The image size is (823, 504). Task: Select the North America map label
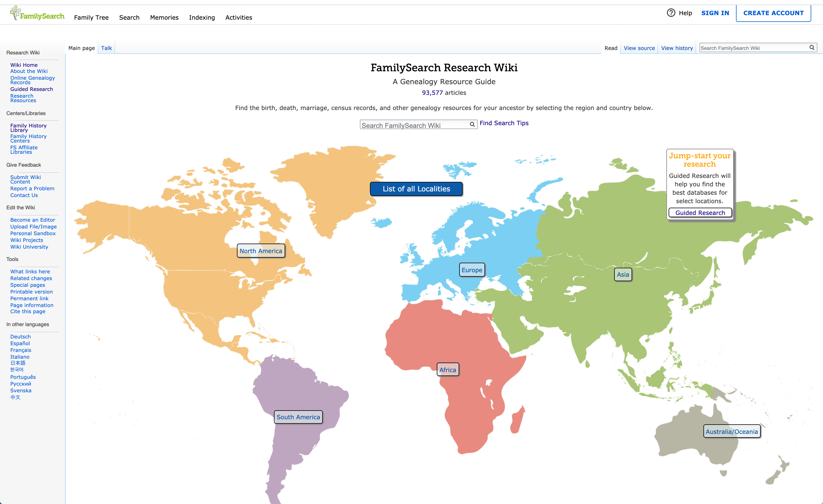pyautogui.click(x=260, y=251)
